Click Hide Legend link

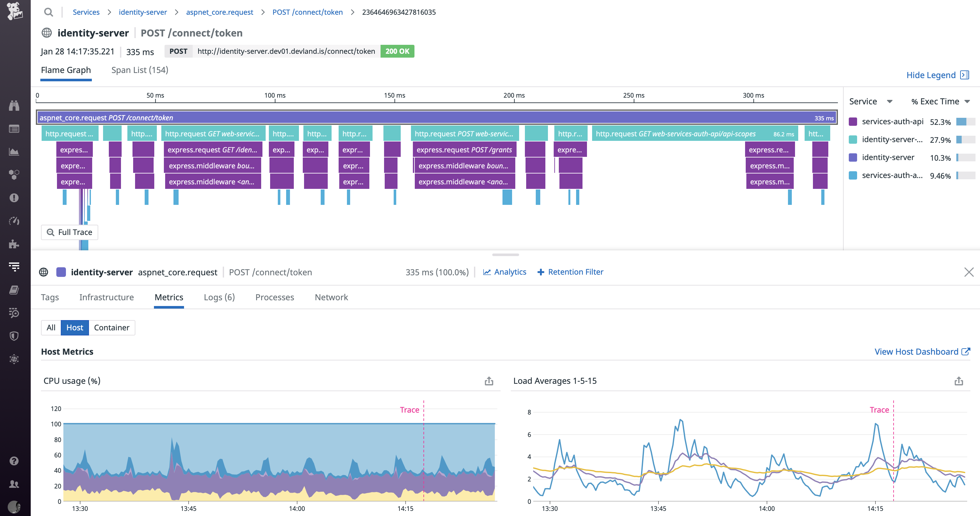938,75
